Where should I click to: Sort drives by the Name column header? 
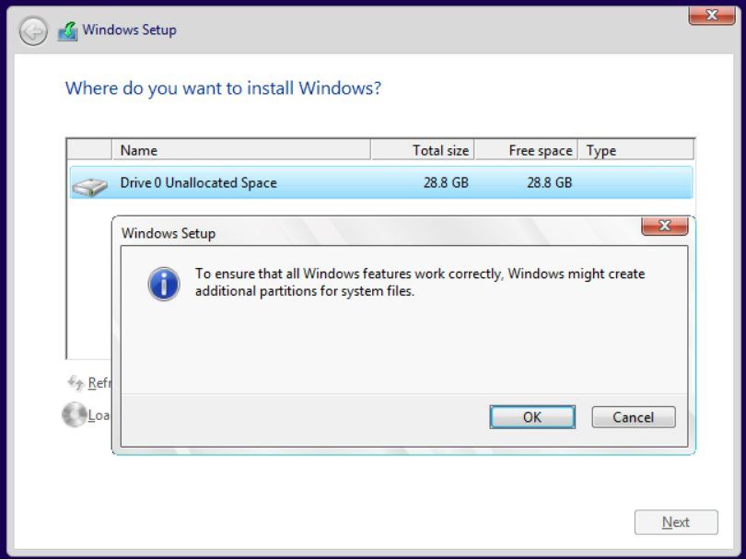coord(241,150)
